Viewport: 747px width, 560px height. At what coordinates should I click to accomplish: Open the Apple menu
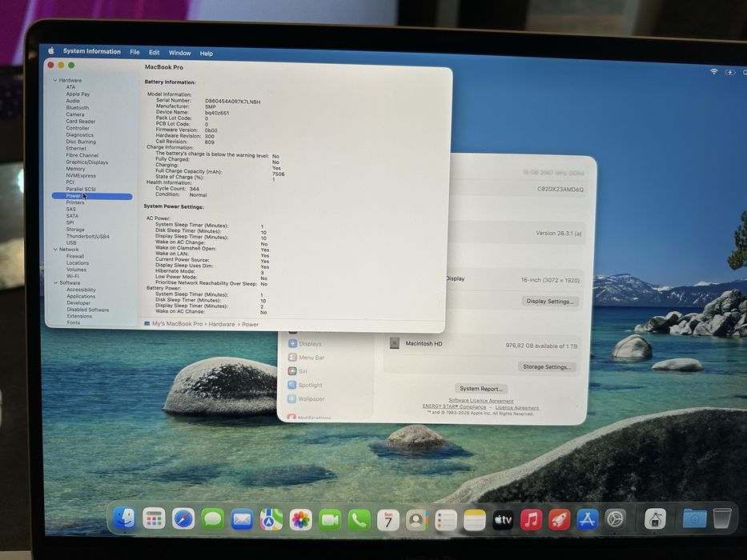click(51, 50)
